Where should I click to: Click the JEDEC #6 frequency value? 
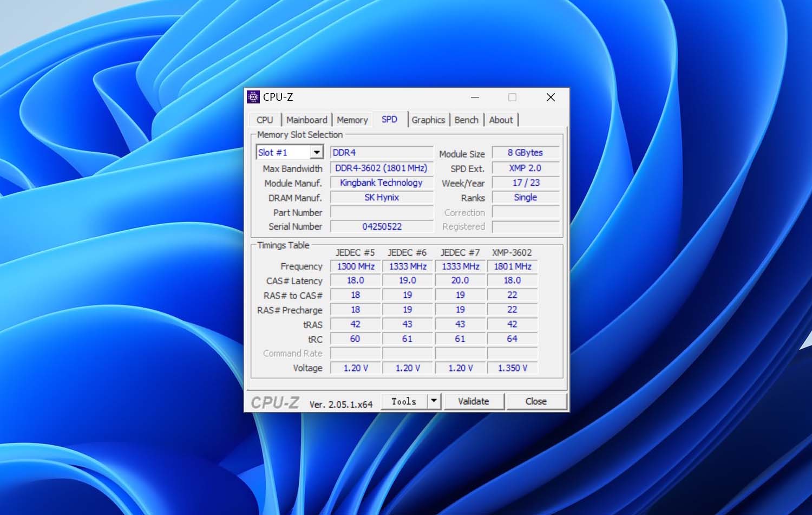coord(408,266)
